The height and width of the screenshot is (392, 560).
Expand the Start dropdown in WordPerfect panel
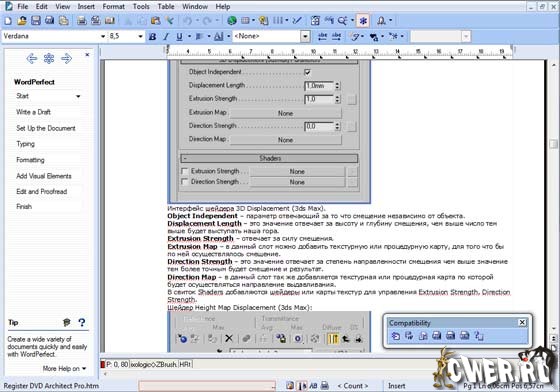(x=78, y=96)
